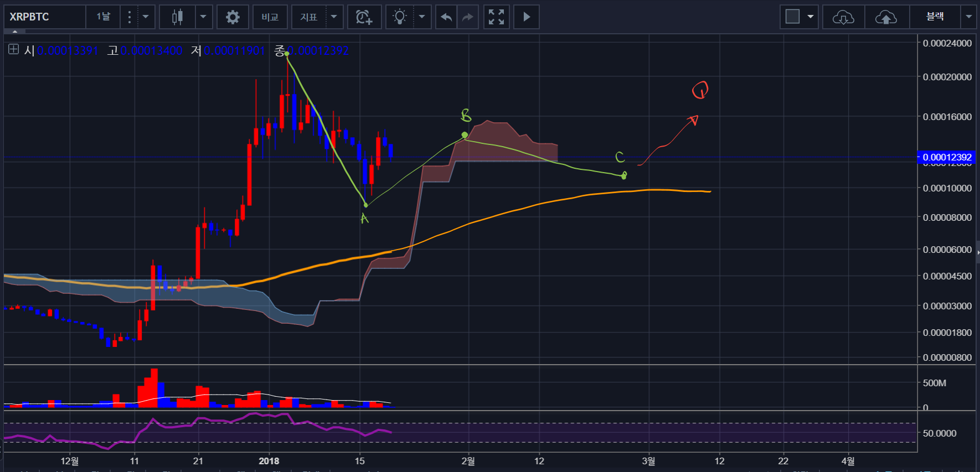This screenshot has width=980, height=472.
Task: Expand the legend with the plus box icon
Action: (x=13, y=49)
